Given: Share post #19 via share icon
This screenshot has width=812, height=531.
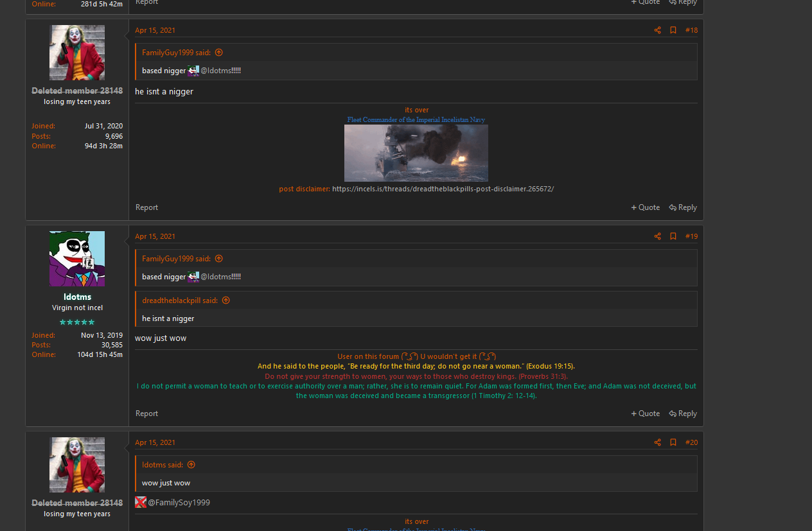Looking at the screenshot, I should click(x=657, y=236).
